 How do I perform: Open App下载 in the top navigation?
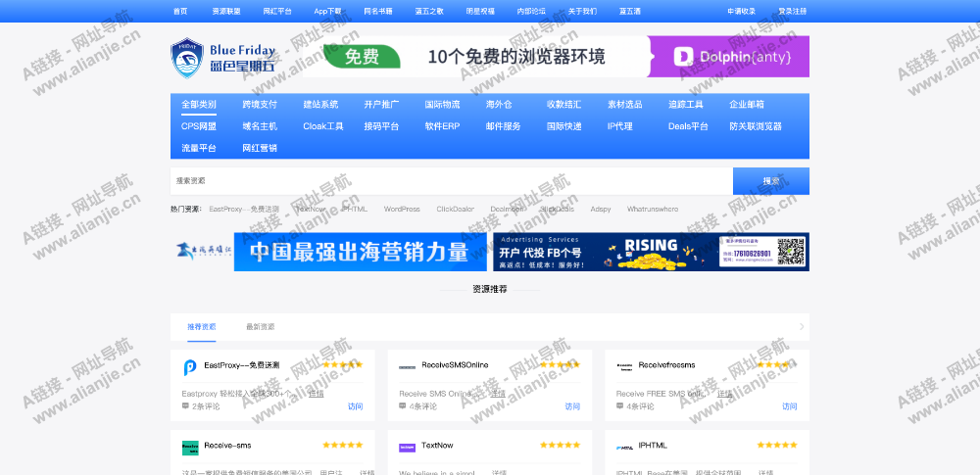[x=327, y=11]
